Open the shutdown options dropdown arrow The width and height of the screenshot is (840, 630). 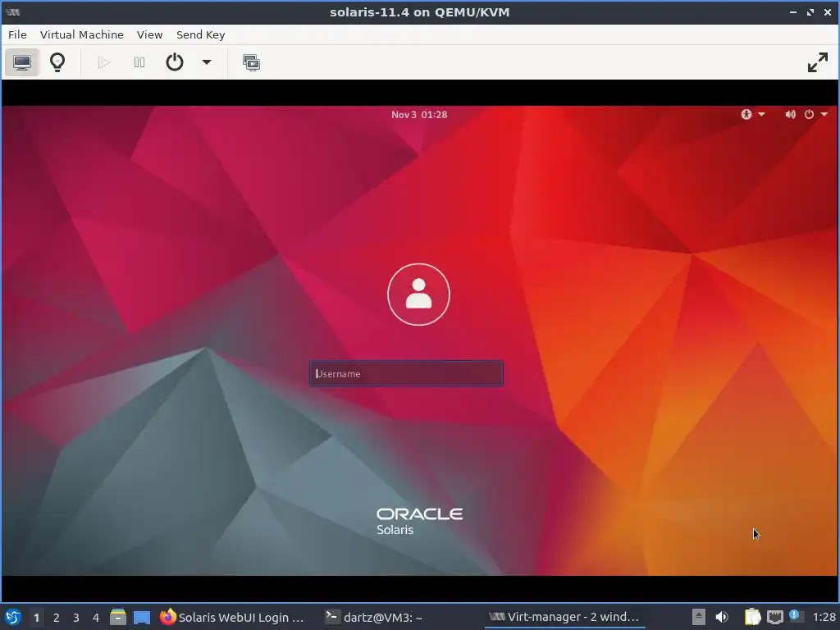[x=206, y=62]
